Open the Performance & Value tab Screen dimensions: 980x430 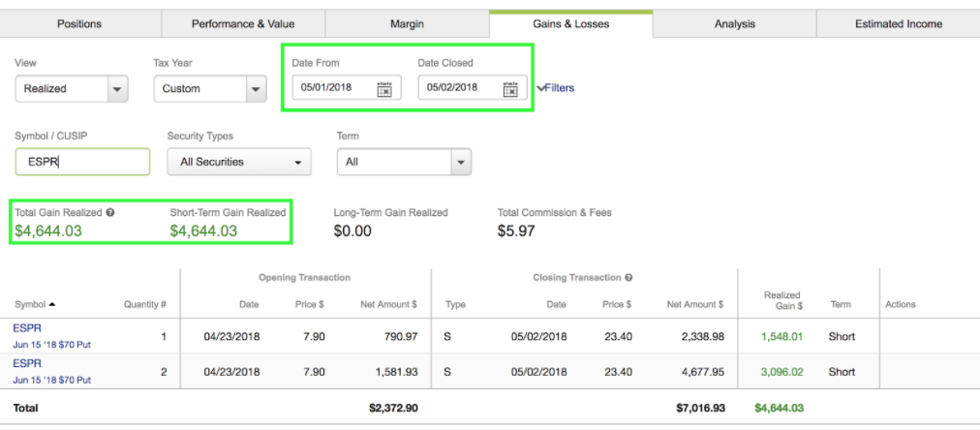[x=243, y=23]
